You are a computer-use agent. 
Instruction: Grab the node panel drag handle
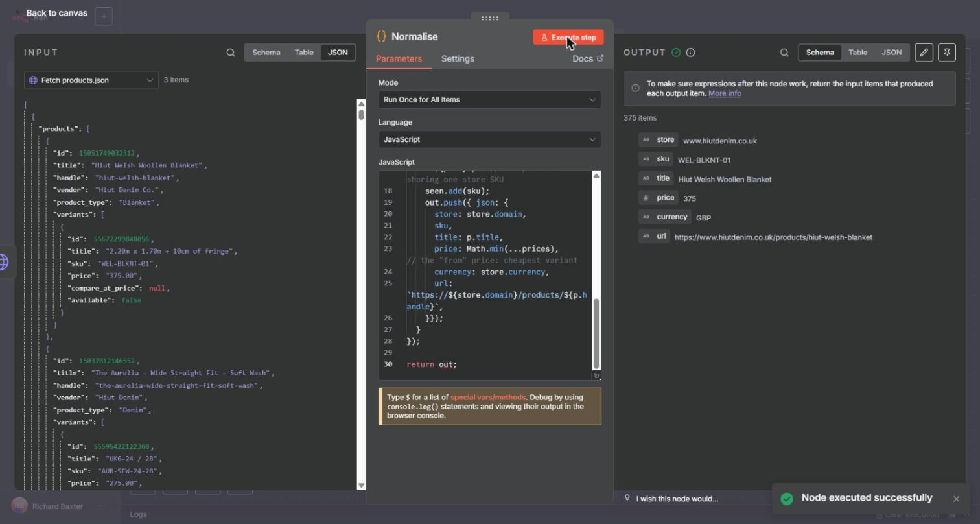tap(490, 18)
